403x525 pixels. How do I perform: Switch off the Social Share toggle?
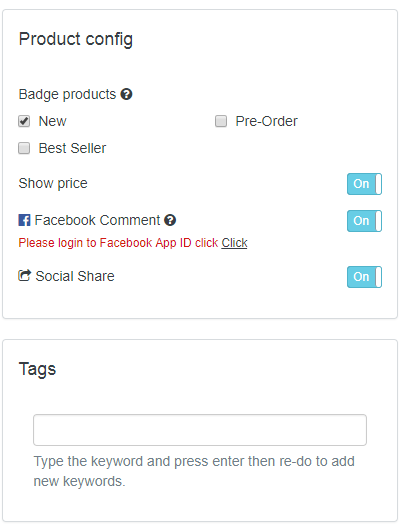[x=364, y=277]
